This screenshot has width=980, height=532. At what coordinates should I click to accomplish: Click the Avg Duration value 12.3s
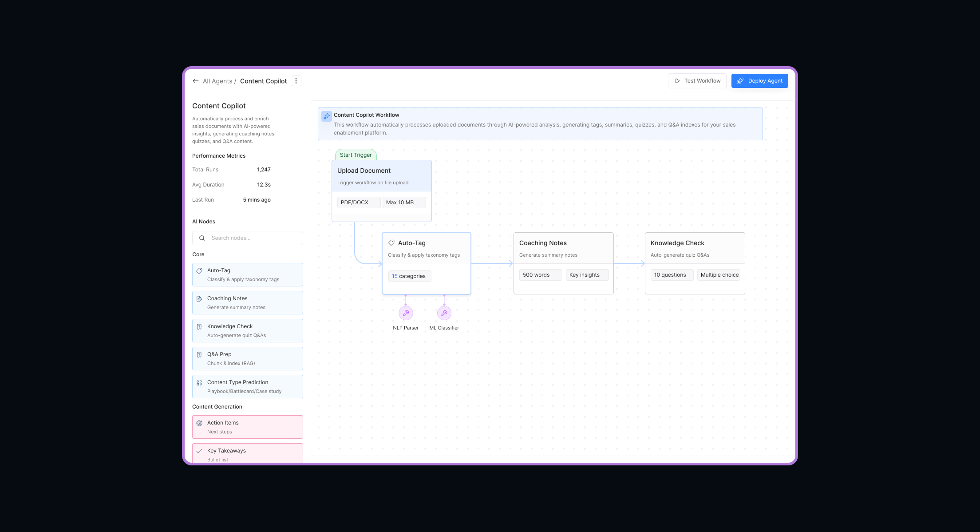[x=264, y=185]
